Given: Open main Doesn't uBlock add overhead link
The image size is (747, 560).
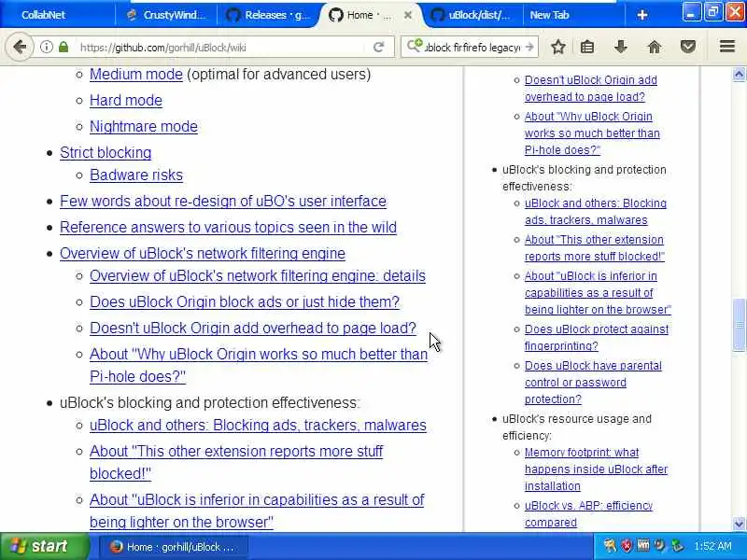Looking at the screenshot, I should (253, 329).
